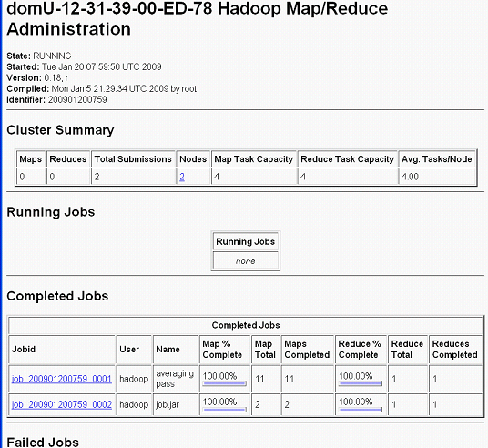This screenshot has height=448, width=488.
Task: Open job_200901200759_0002 link
Action: pos(62,404)
